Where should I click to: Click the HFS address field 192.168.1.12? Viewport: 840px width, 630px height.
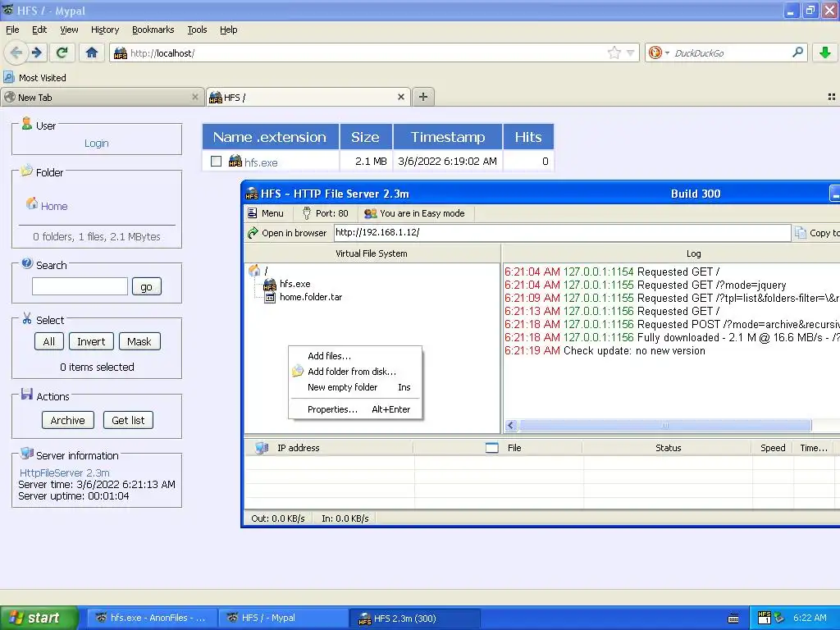563,232
